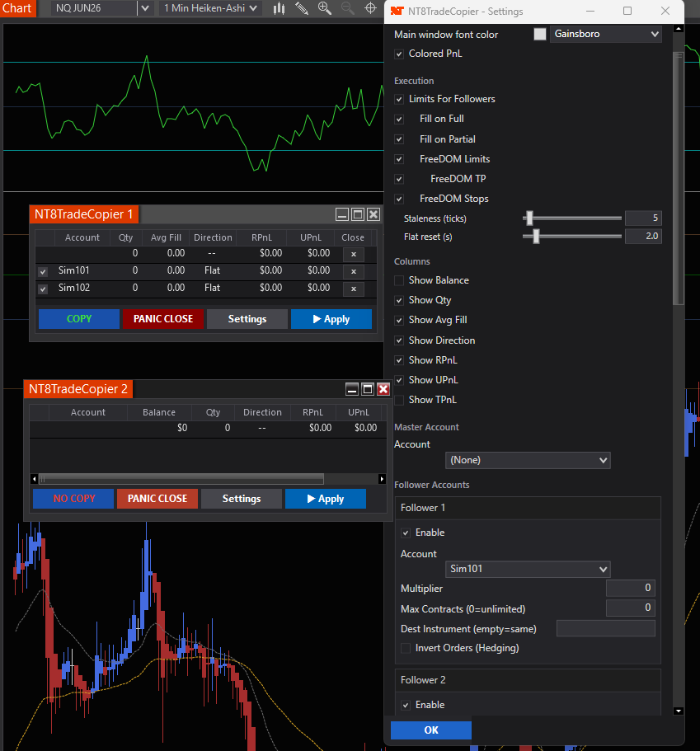The image size is (700, 751).
Task: Click Balance column header in copier 2
Action: pyautogui.click(x=159, y=412)
